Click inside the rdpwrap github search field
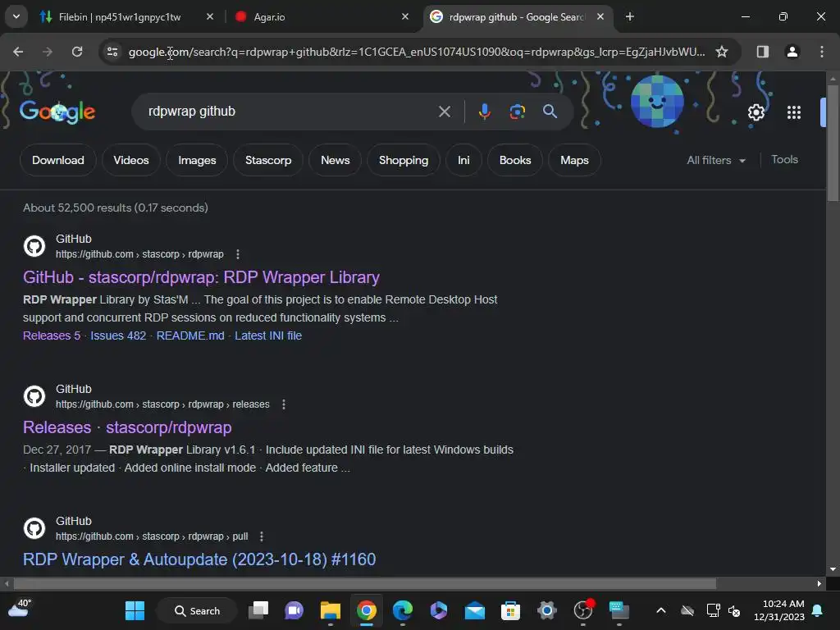 [x=290, y=112]
